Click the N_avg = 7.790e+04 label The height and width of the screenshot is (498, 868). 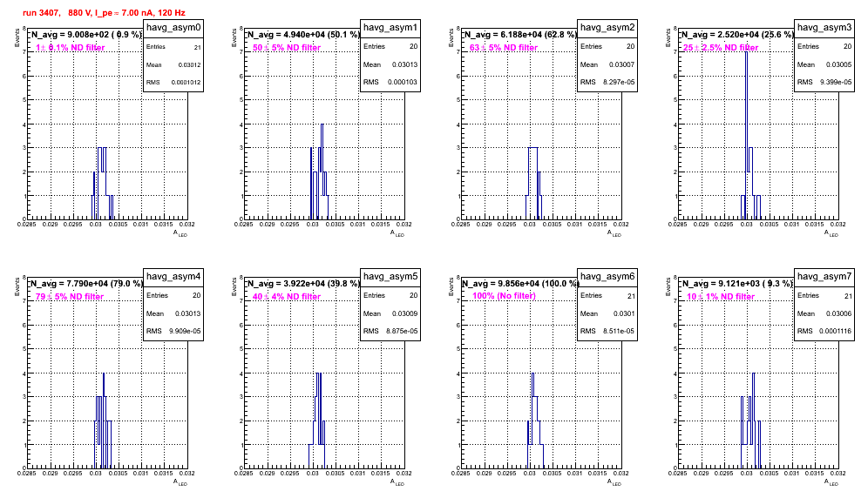[86, 283]
